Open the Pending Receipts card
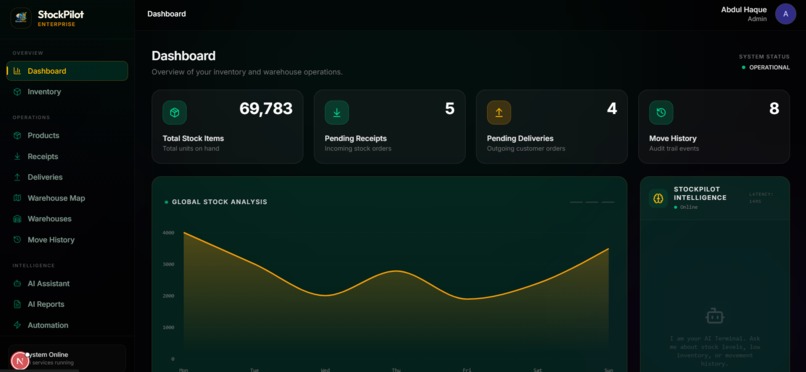Screen dimensions: 806x372 pyautogui.click(x=390, y=127)
